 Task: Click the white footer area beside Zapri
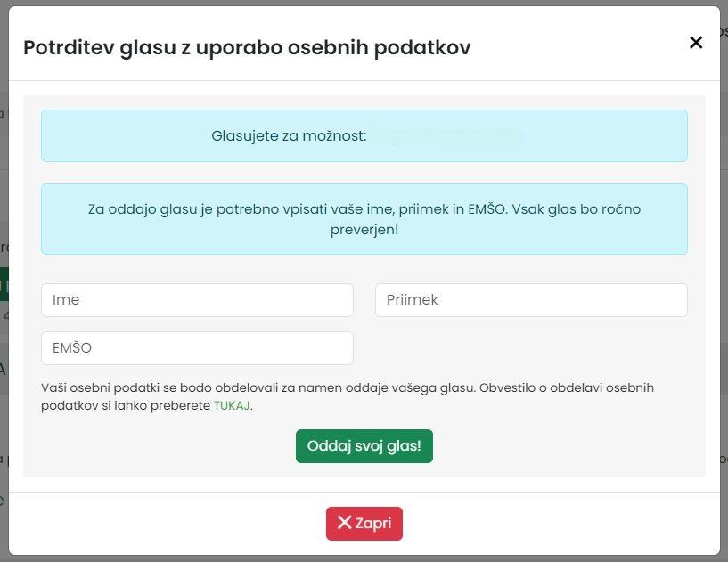click(x=552, y=524)
